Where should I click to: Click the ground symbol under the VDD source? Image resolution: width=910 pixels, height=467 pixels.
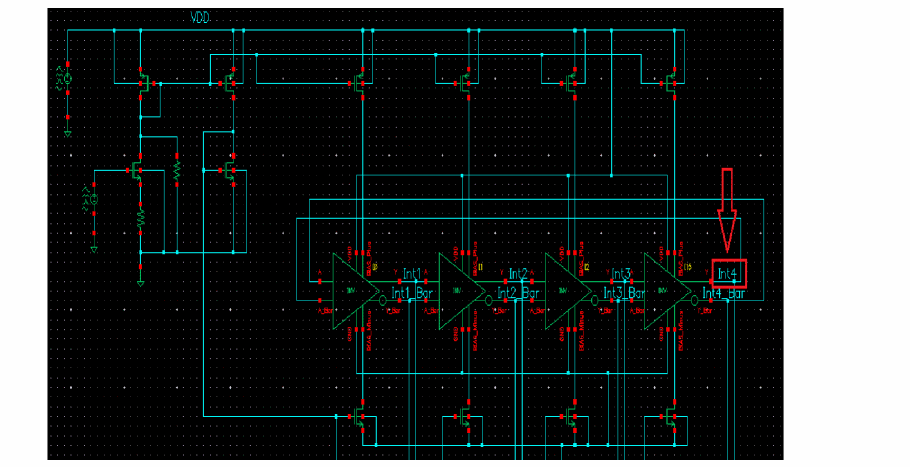pyautogui.click(x=67, y=134)
